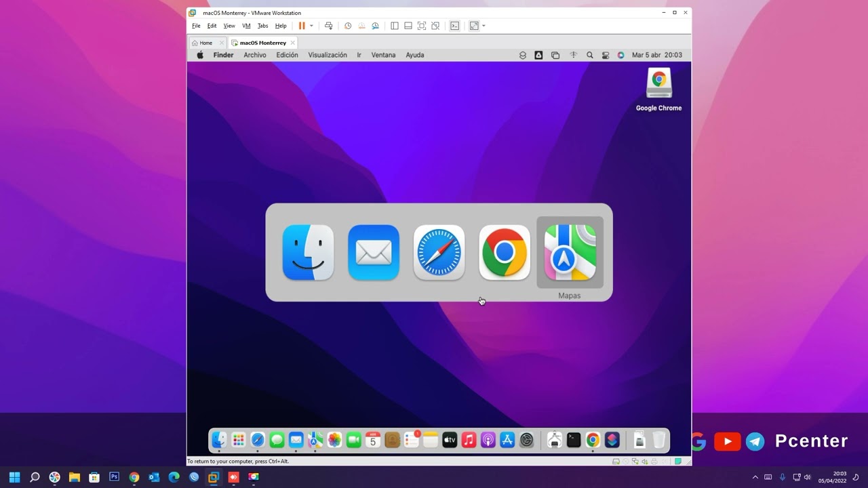Expand stretch guest dropdown arrow

point(484,26)
